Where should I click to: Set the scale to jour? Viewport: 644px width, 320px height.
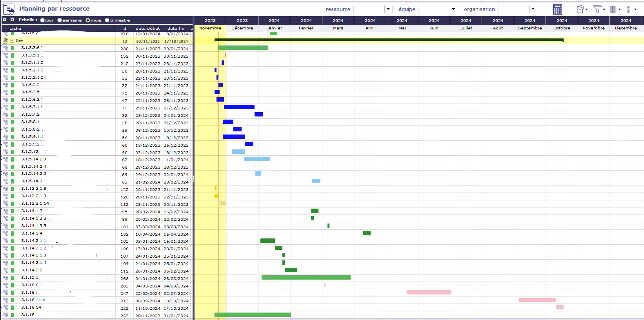click(x=42, y=20)
